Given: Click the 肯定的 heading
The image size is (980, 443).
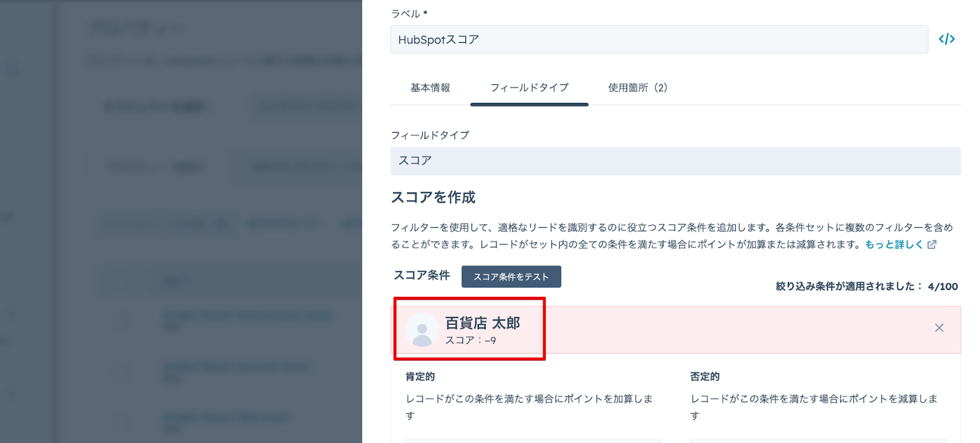Looking at the screenshot, I should click(420, 376).
